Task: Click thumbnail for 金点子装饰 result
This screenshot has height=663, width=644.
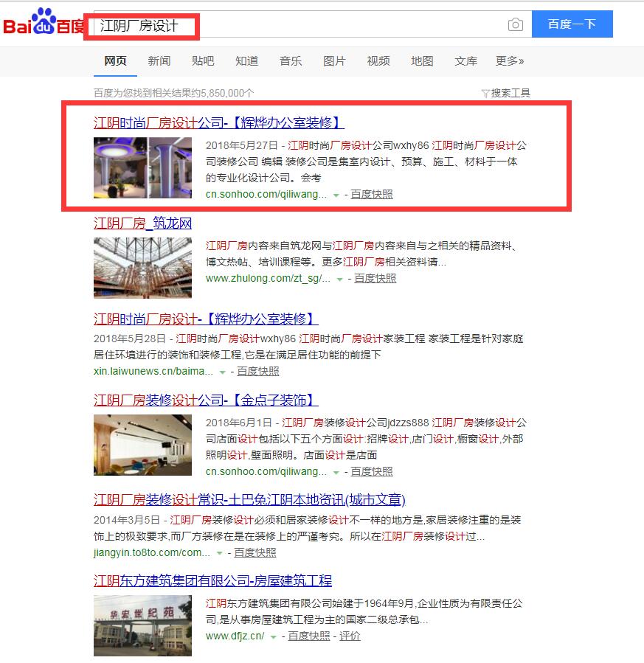Action: [x=142, y=445]
